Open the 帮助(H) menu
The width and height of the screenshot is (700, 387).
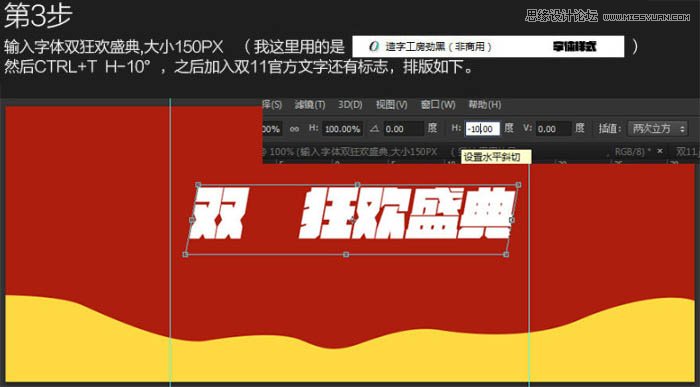485,104
